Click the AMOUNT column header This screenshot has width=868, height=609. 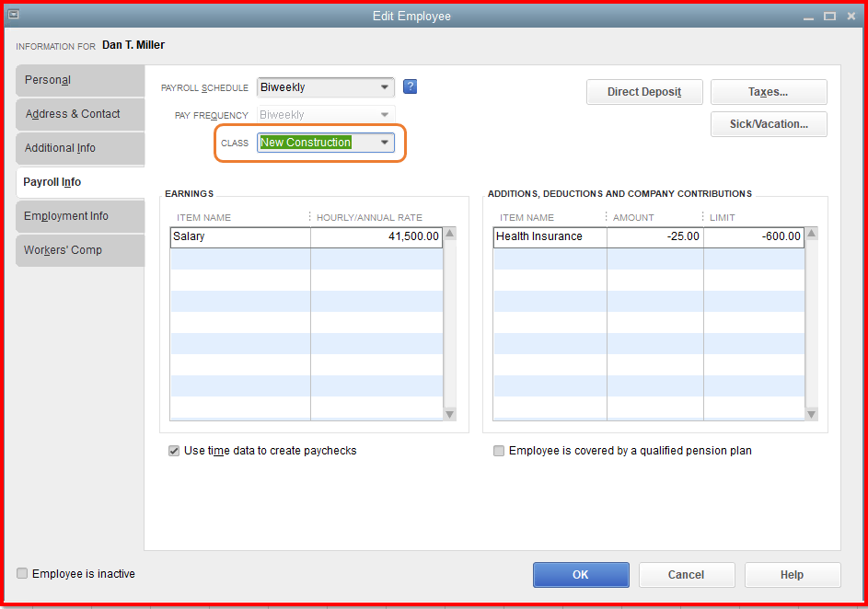(633, 217)
